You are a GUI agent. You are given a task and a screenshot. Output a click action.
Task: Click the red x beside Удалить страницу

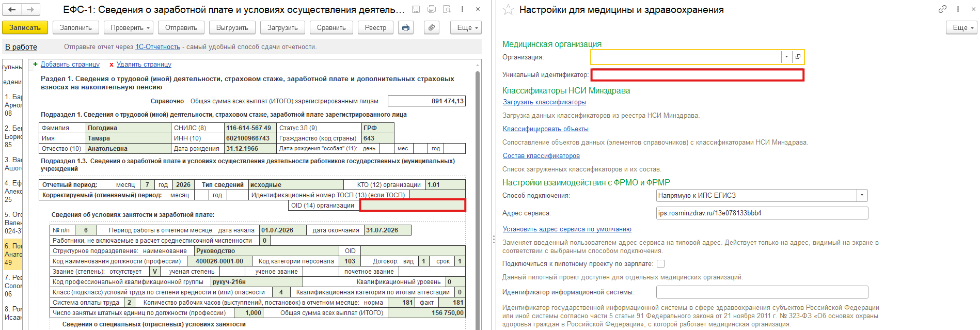click(111, 65)
